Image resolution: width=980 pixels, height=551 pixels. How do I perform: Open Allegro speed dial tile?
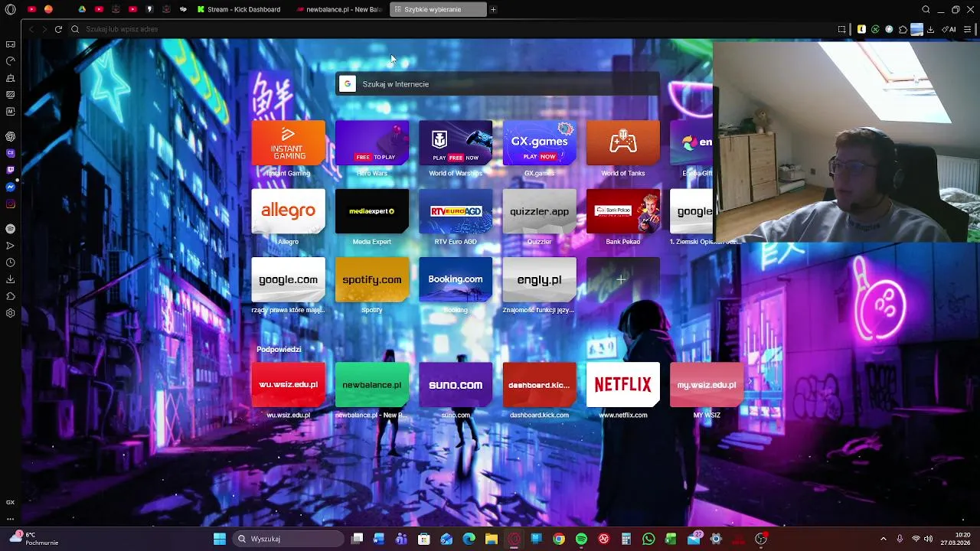click(x=288, y=211)
